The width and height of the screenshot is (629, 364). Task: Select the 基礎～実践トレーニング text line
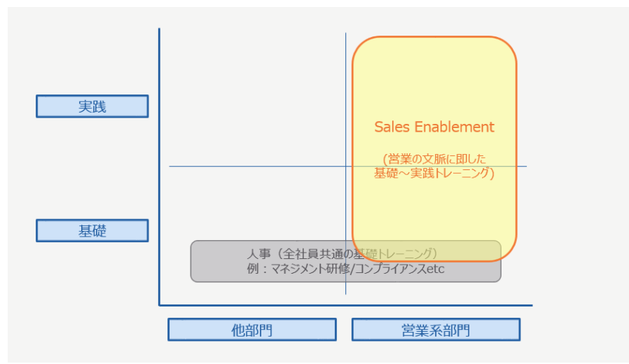click(x=434, y=174)
